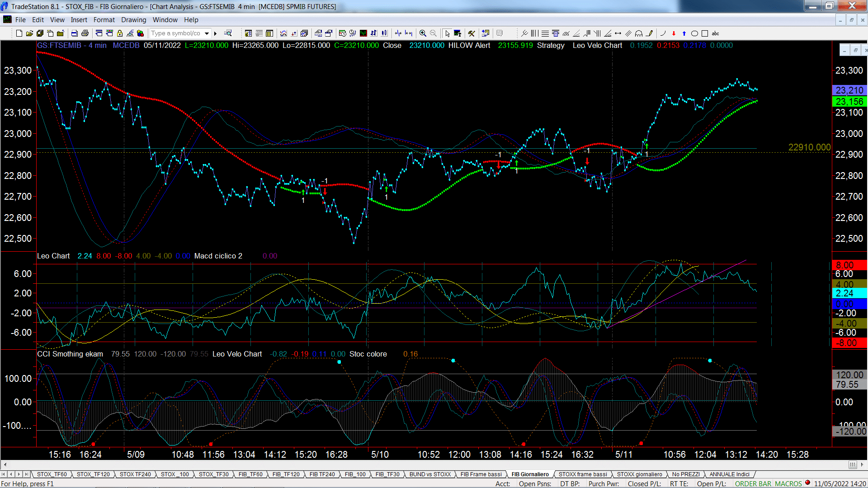Click the Print icon in the toolbar
This screenshot has width=868, height=488.
[85, 33]
